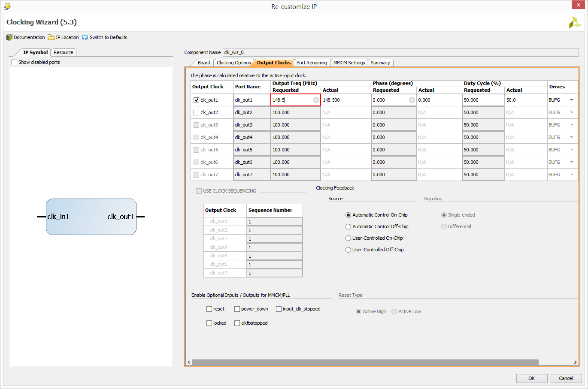The image size is (588, 389).
Task: Click the clk_out1 duty cycle requested field
Action: tap(483, 100)
